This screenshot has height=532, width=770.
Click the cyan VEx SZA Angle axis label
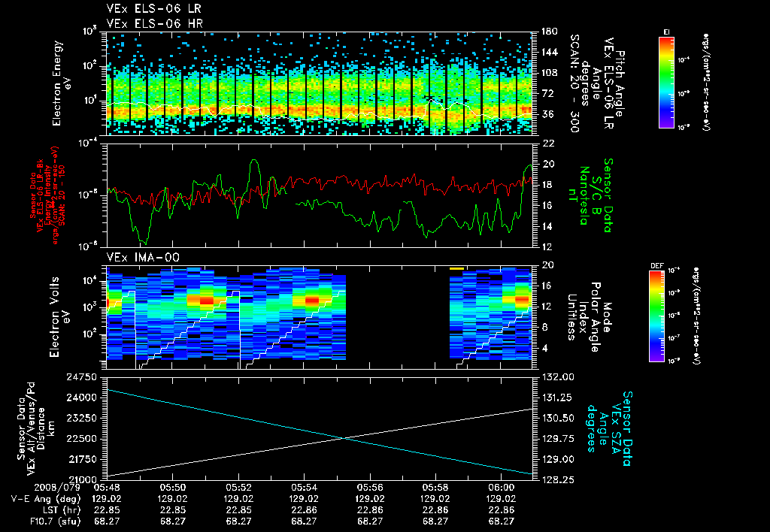click(x=608, y=428)
